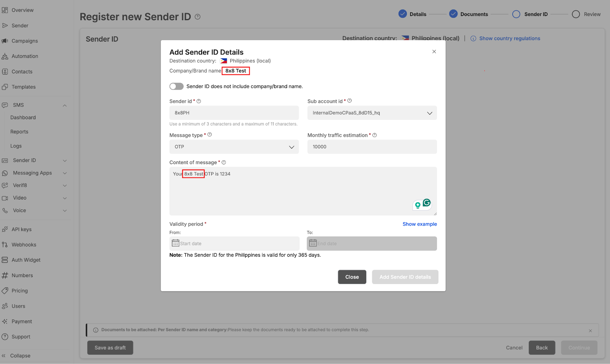This screenshot has height=364, width=610.
Task: Click the Grammarly icon in message content box
Action: coord(427,203)
